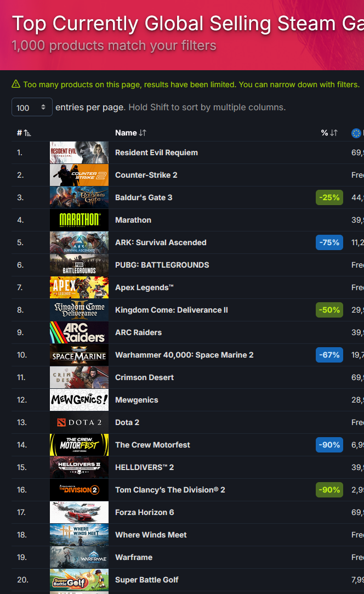Open The Crew Motorfest image
364x594 pixels.
click(x=79, y=445)
